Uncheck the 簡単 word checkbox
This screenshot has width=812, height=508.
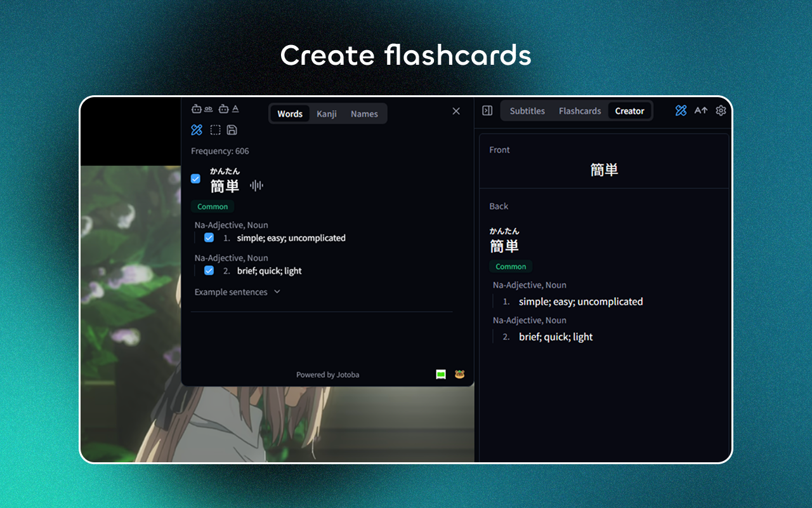tap(196, 179)
